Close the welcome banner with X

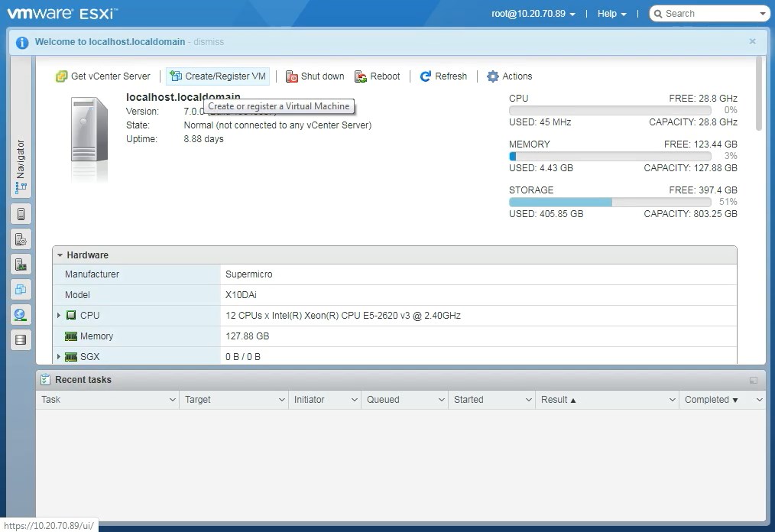[752, 41]
